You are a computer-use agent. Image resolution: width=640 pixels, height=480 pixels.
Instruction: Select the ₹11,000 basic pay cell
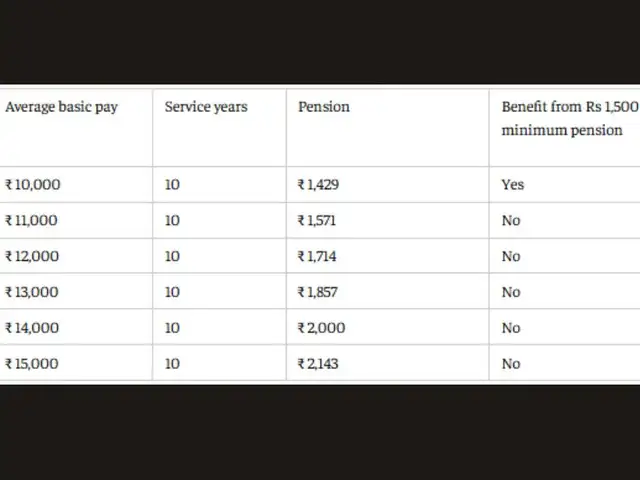[x=31, y=220]
